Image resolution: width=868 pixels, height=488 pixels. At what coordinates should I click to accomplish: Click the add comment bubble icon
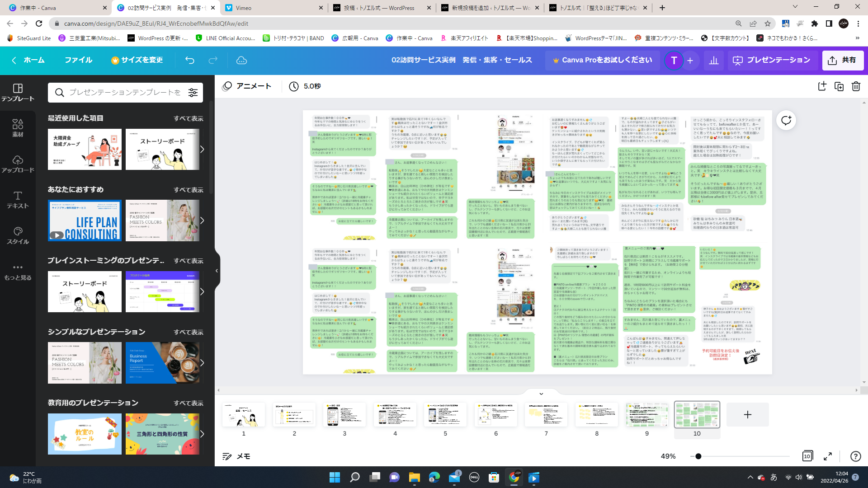point(786,120)
